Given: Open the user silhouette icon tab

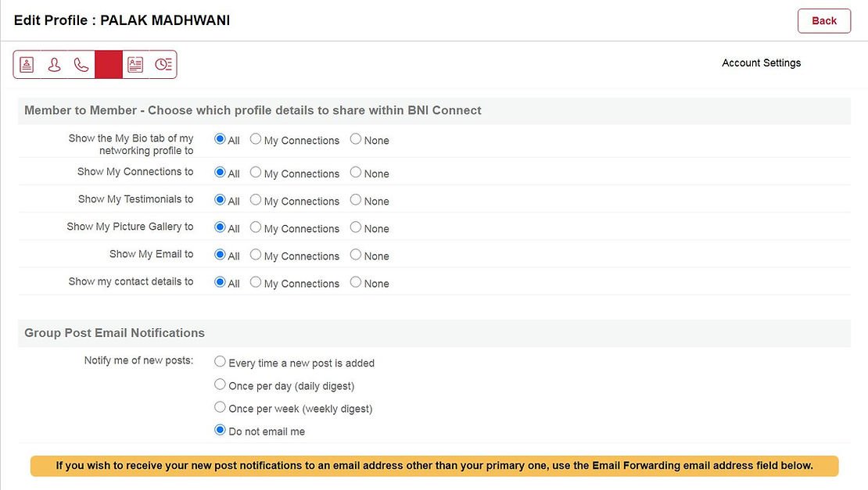Looking at the screenshot, I should click(x=54, y=65).
